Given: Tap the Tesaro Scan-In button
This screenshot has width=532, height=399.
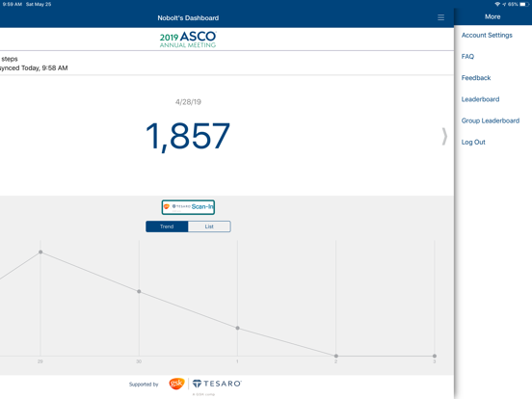Looking at the screenshot, I should [x=188, y=207].
